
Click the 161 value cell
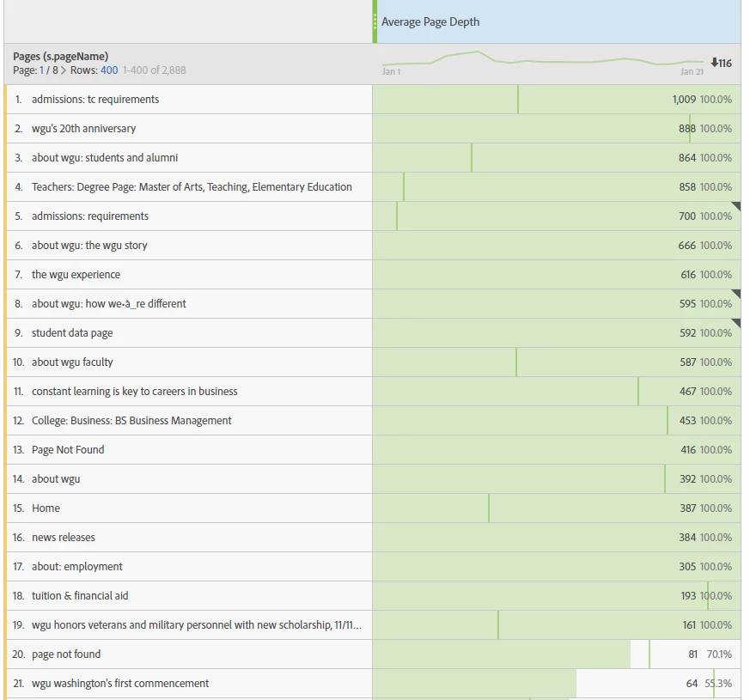pyautogui.click(x=557, y=624)
